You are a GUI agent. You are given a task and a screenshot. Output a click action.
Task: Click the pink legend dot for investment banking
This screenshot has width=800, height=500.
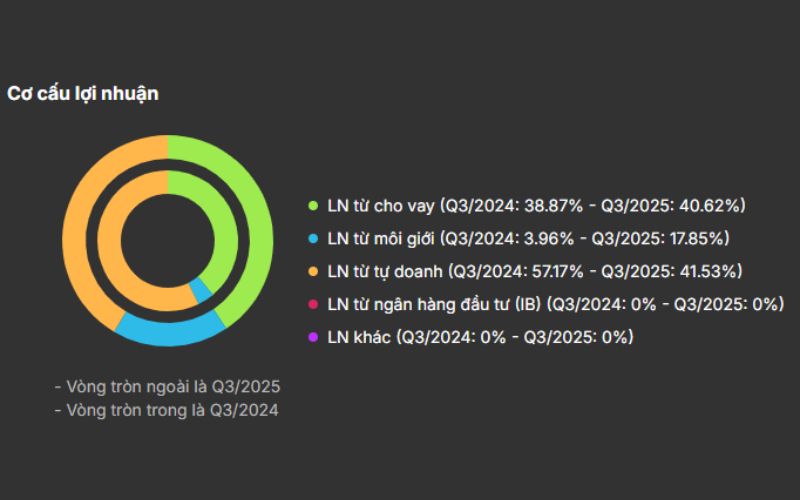click(313, 304)
